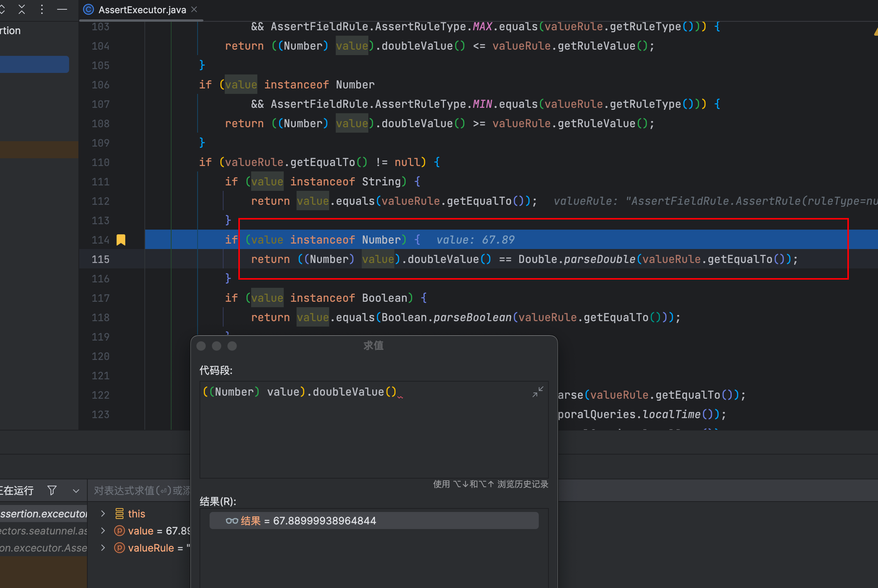Expand the 'this' variable node

click(x=103, y=514)
